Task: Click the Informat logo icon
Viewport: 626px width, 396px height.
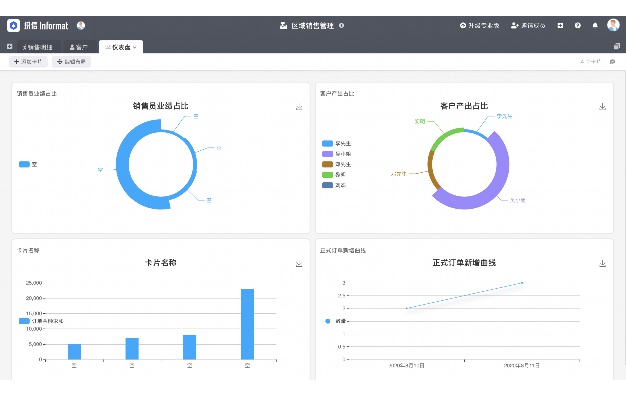Action: [14, 26]
